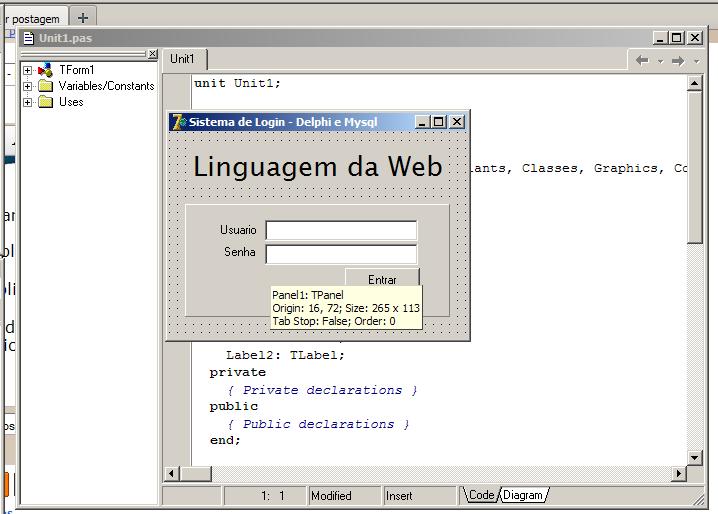The image size is (718, 514).
Task: Click the editor scroll down arrow
Action: click(x=695, y=457)
